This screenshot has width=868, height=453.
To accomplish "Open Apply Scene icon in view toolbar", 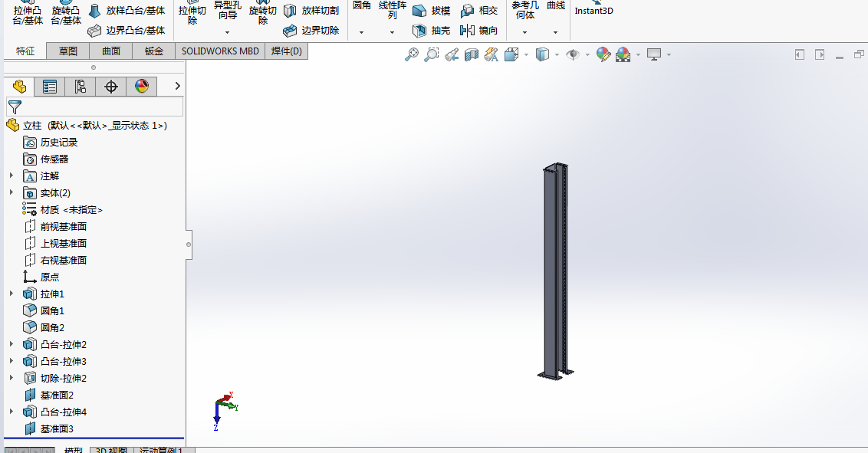I will click(623, 54).
